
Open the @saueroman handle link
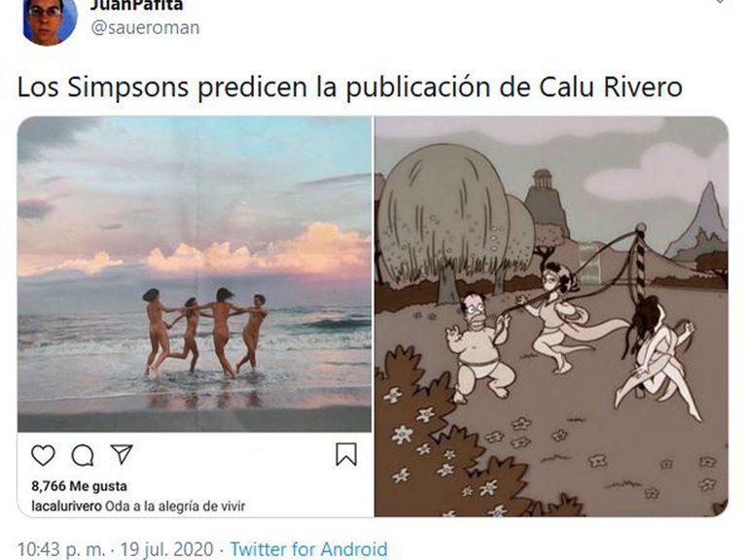pyautogui.click(x=145, y=27)
